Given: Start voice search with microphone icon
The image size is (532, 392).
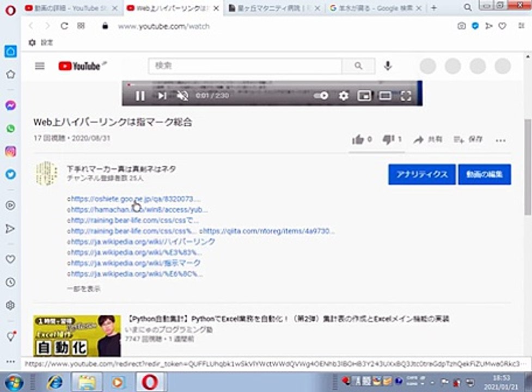Looking at the screenshot, I should point(388,66).
